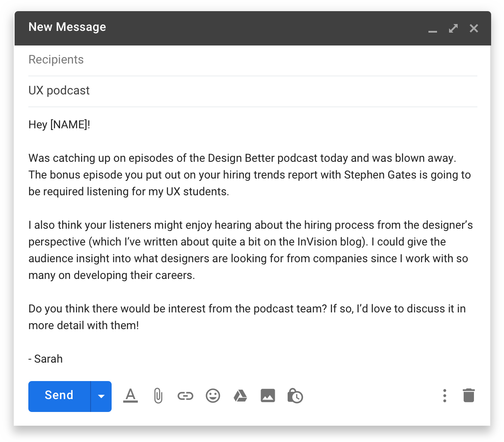Open the text formatting options
Image resolution: width=504 pixels, height=442 pixels.
131,396
